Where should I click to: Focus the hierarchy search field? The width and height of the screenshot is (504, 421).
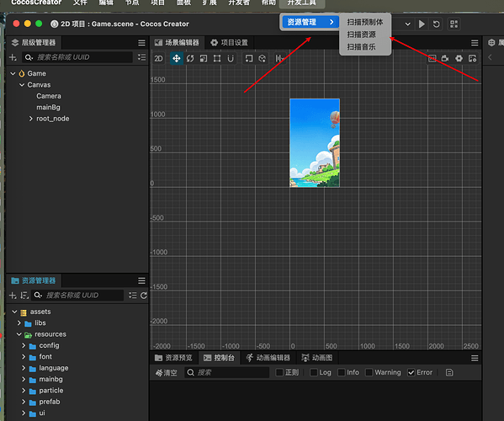click(x=77, y=57)
